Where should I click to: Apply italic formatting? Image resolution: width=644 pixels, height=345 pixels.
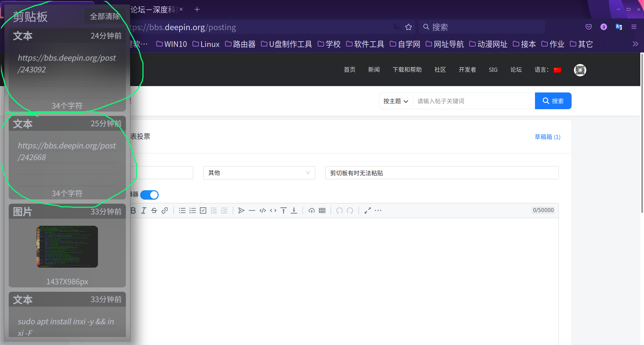click(144, 210)
